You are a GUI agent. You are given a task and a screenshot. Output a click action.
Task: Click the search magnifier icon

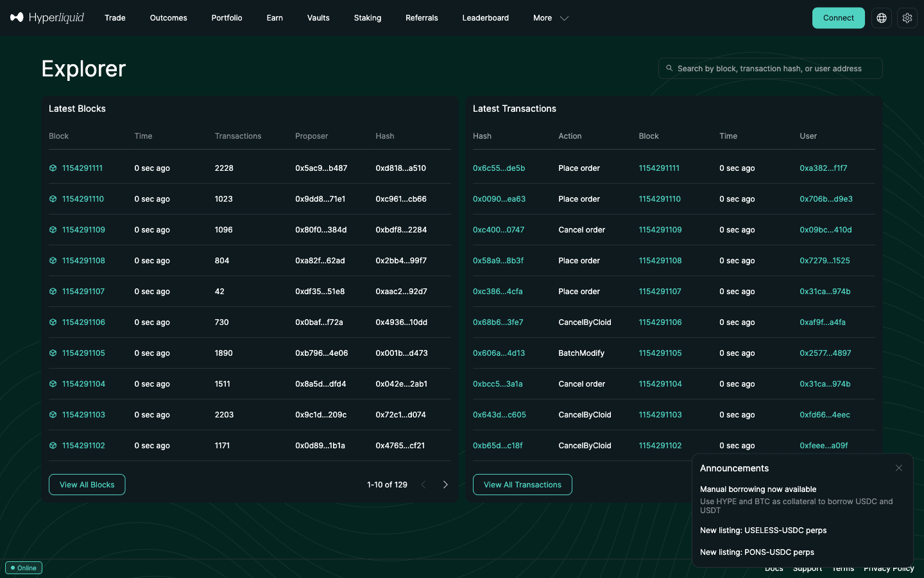point(669,68)
